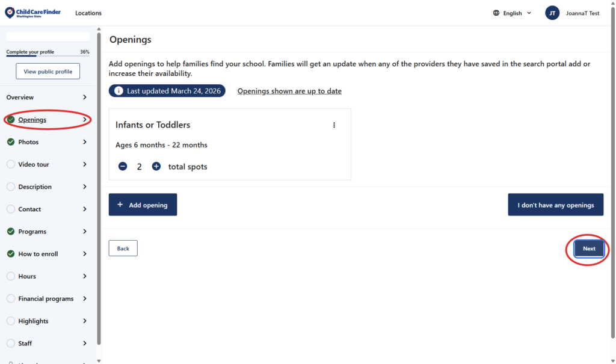
Task: Select the Programs sidebar item
Action: tap(32, 232)
